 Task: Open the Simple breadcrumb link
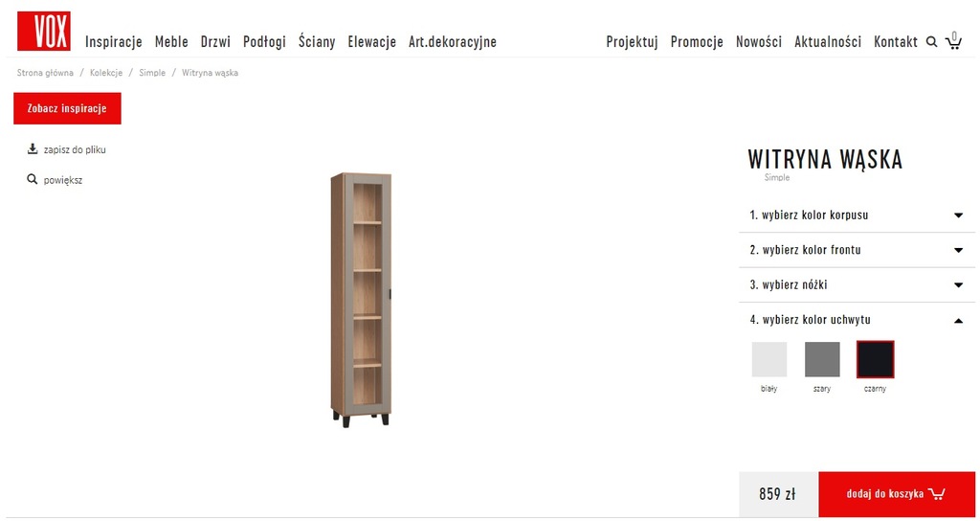[x=152, y=73]
